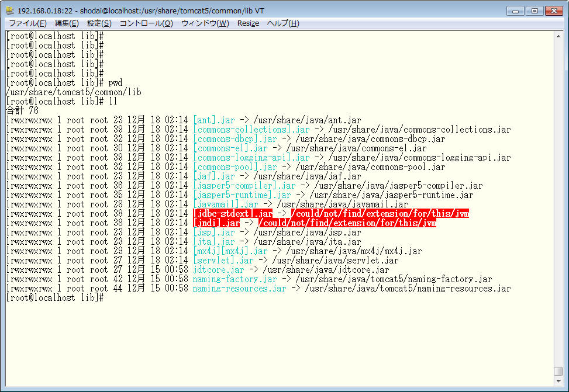Viewport: 569px width, 392px height.
Task: Open the Resize menu
Action: 248,23
